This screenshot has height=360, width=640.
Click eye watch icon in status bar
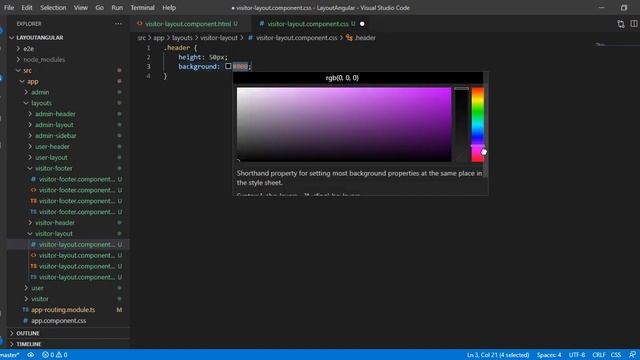(x=31, y=355)
